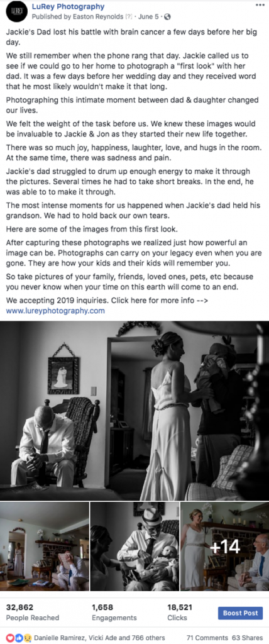Open the grandfather holding baby thumbnail
The height and width of the screenshot is (644, 269).
tap(134, 546)
